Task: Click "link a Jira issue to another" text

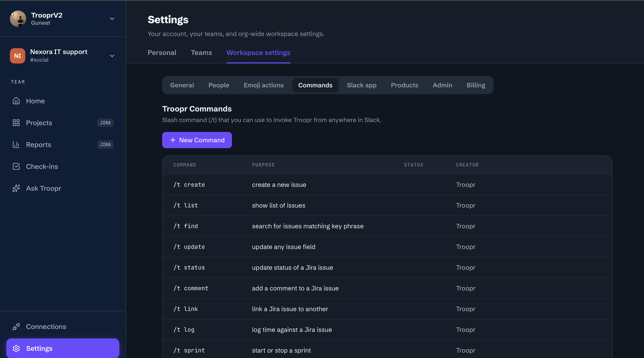Action: [290, 309]
